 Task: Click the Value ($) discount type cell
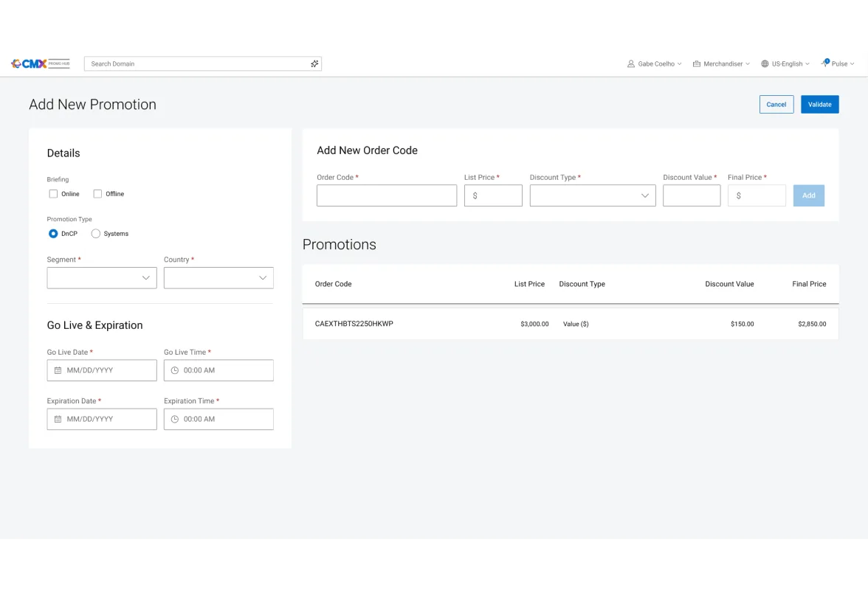click(576, 324)
